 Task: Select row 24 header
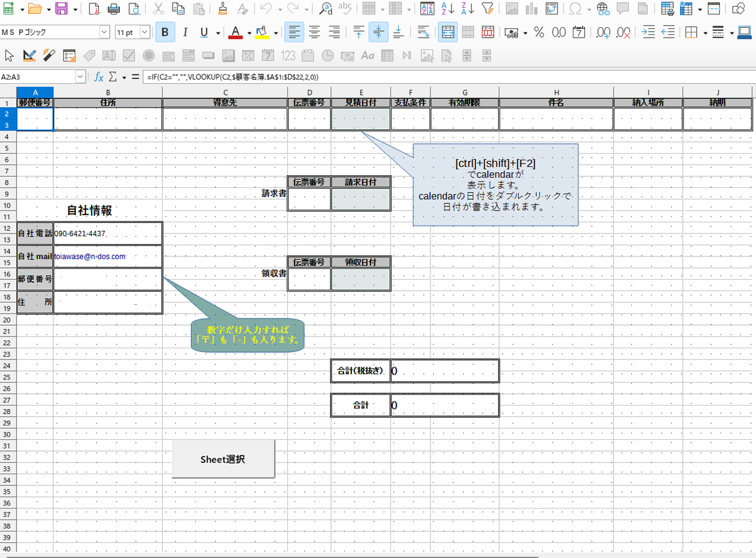coord(8,365)
